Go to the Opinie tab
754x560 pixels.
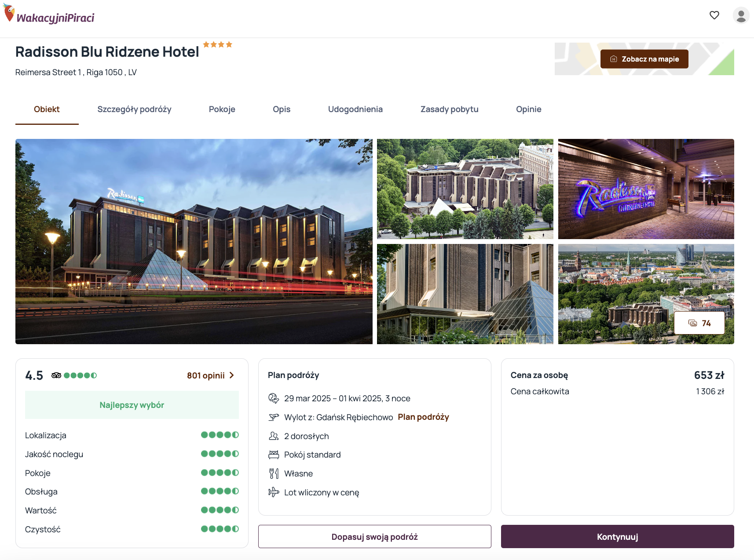coord(529,109)
